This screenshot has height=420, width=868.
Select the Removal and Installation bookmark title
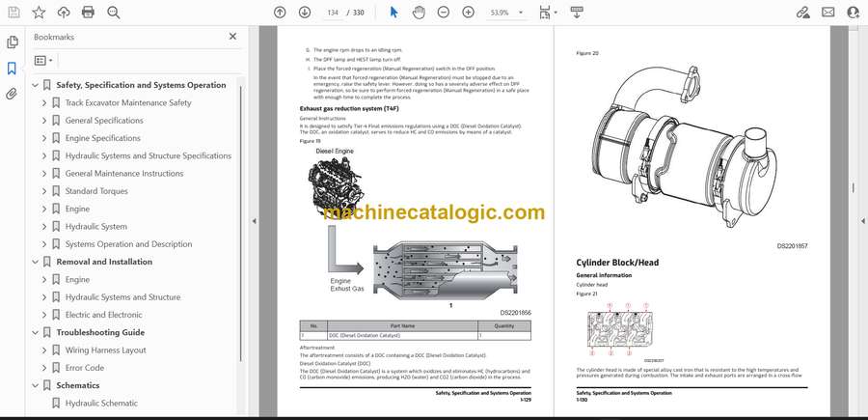104,262
